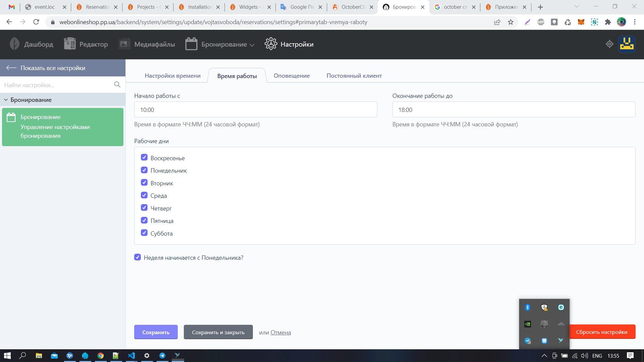Image resolution: width=644 pixels, height=362 pixels.
Task: Uncheck the Воскресенье working day
Action: tap(144, 158)
